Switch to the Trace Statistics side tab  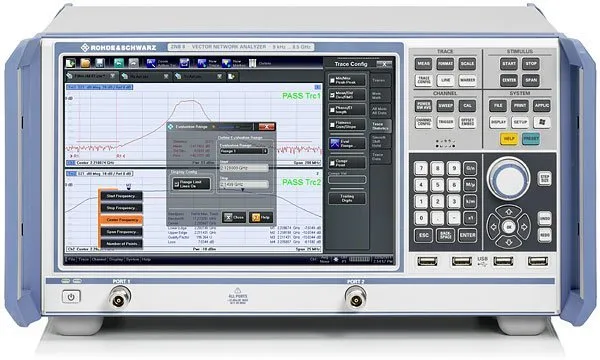(x=380, y=126)
